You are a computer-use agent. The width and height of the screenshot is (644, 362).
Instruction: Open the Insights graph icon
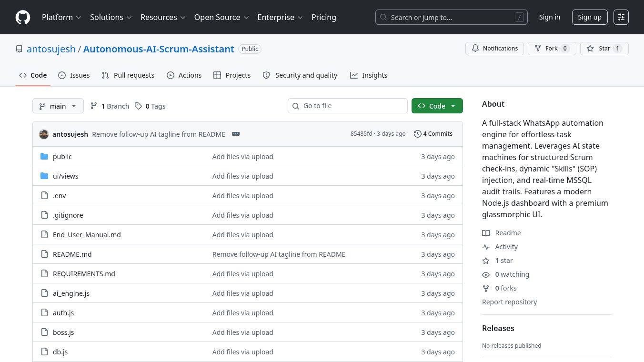point(354,75)
